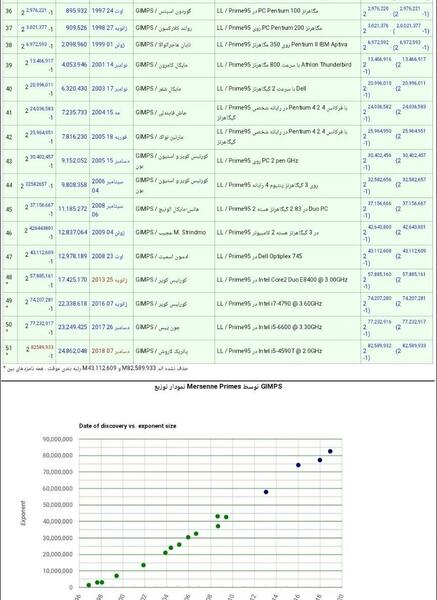Select the Intel Core2 Duo E8400 cell
Viewport: 437px width, 600px height.
(x=287, y=280)
